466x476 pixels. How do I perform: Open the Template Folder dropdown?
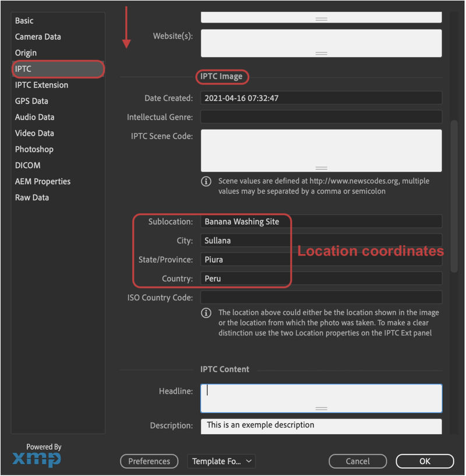[221, 461]
